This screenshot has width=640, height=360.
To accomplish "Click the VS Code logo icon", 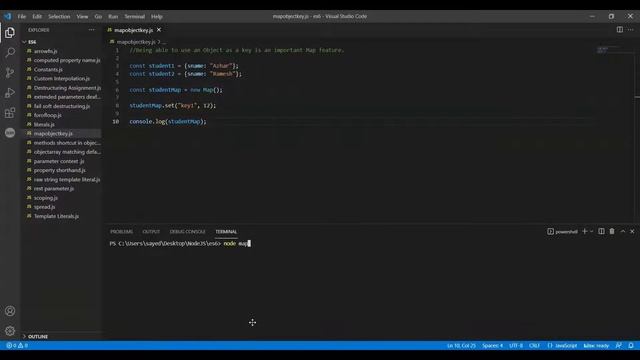I will tap(8, 16).
